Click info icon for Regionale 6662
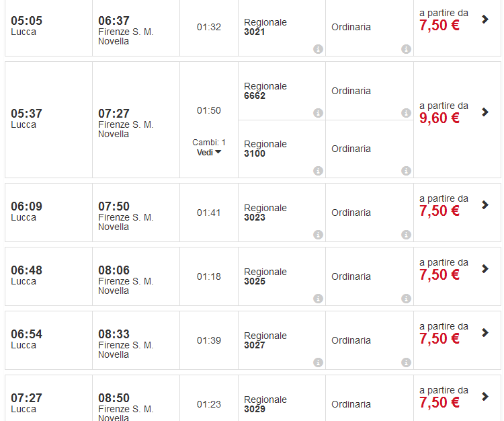Viewport: 504px width, 421px height. tap(318, 113)
